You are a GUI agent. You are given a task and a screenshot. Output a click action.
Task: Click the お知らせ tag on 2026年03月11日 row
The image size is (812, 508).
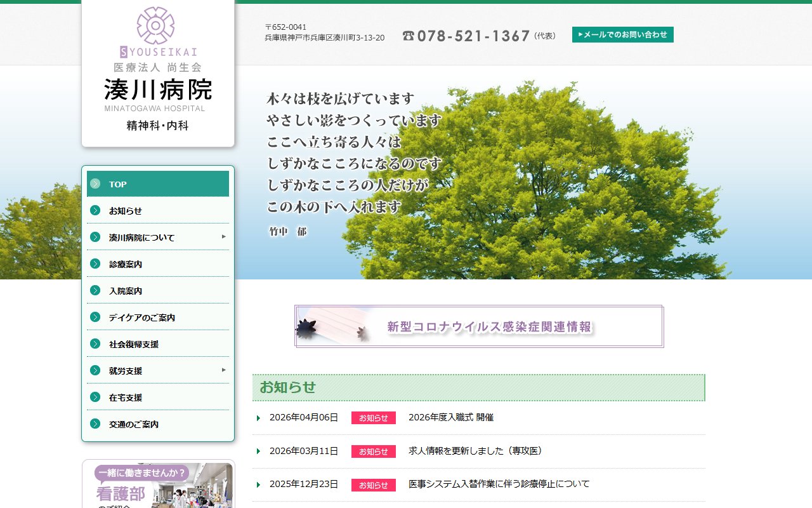tap(374, 451)
